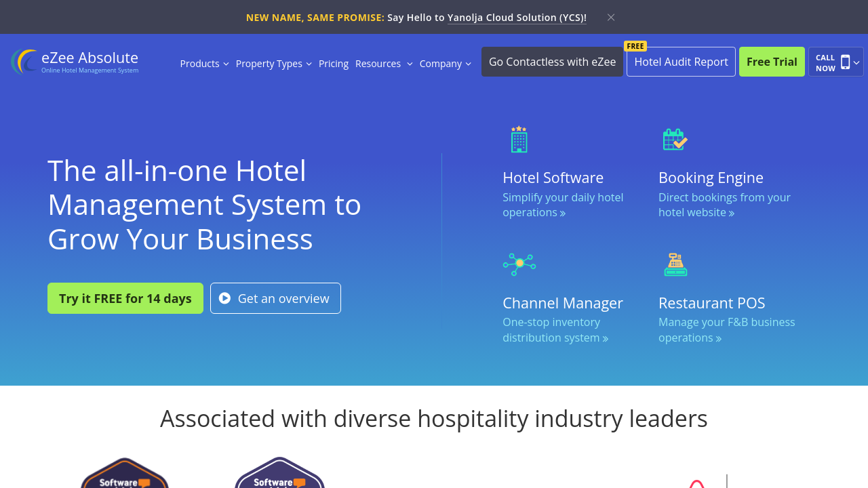Screen dimensions: 868x488
Task: Click the Channel Manager network icon
Action: pos(519,264)
